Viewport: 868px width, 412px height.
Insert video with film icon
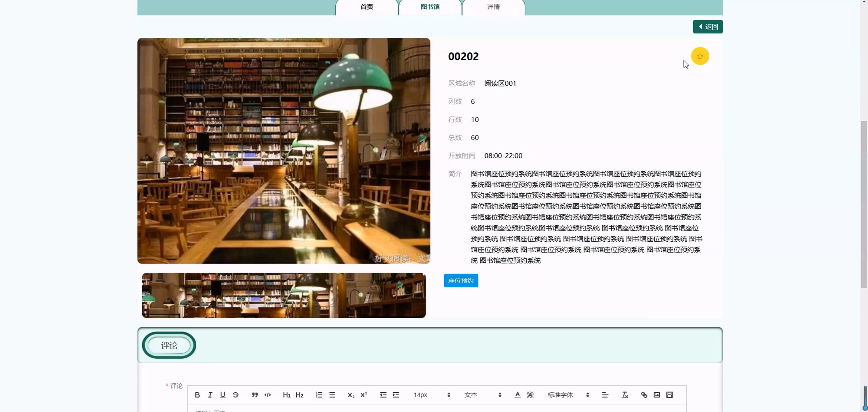point(669,395)
